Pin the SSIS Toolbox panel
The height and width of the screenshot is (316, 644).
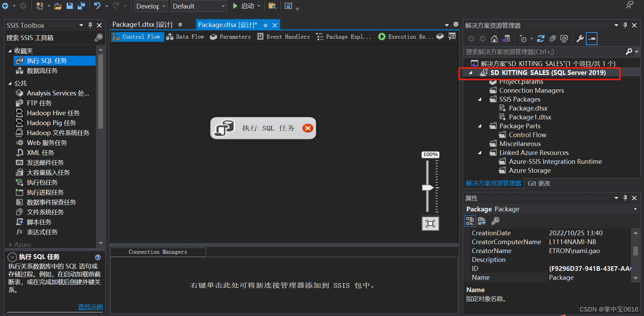[90, 25]
